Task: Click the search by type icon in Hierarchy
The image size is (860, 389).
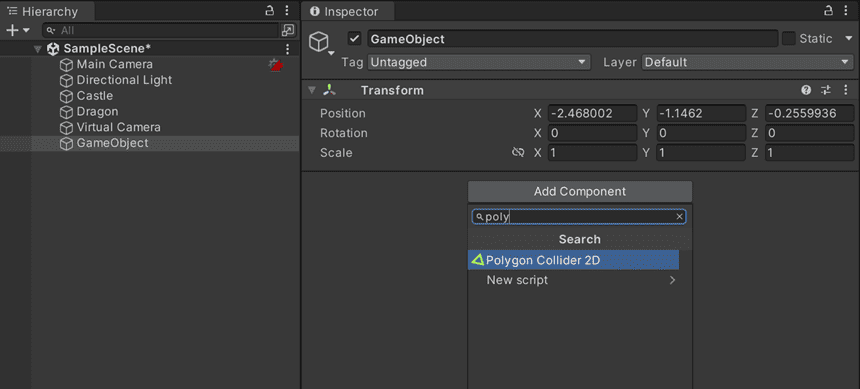Action: [288, 30]
